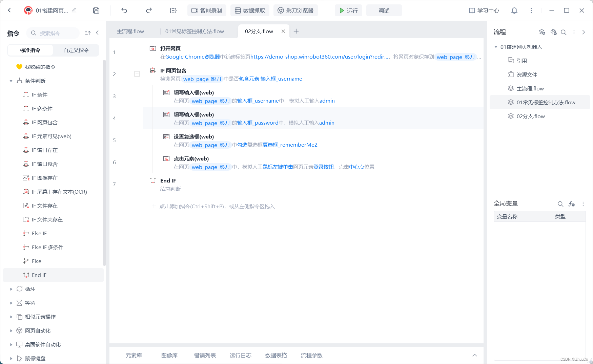Edit project name with pencil icon
Screen dimensions: 593x364
[74, 10]
